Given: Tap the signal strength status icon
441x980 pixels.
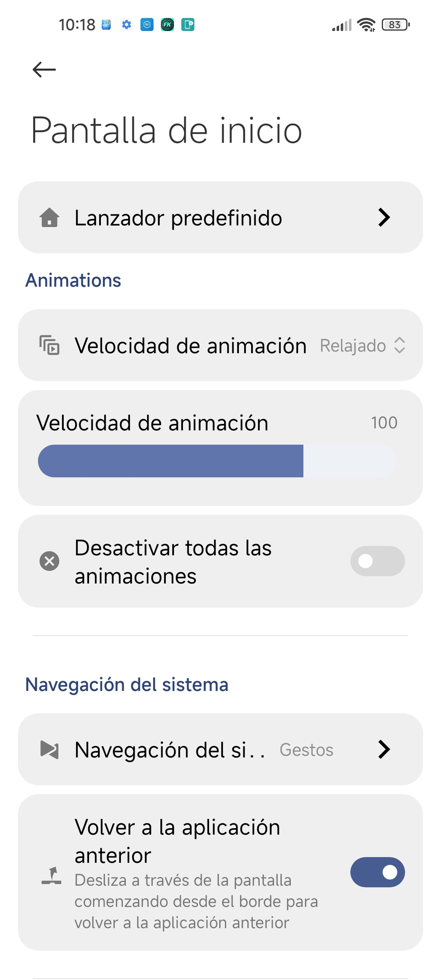Looking at the screenshot, I should (342, 25).
